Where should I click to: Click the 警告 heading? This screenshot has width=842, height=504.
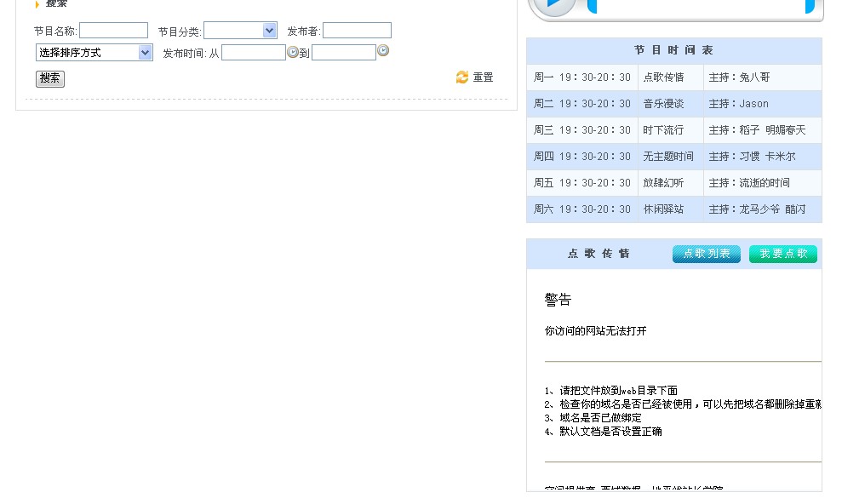(558, 300)
